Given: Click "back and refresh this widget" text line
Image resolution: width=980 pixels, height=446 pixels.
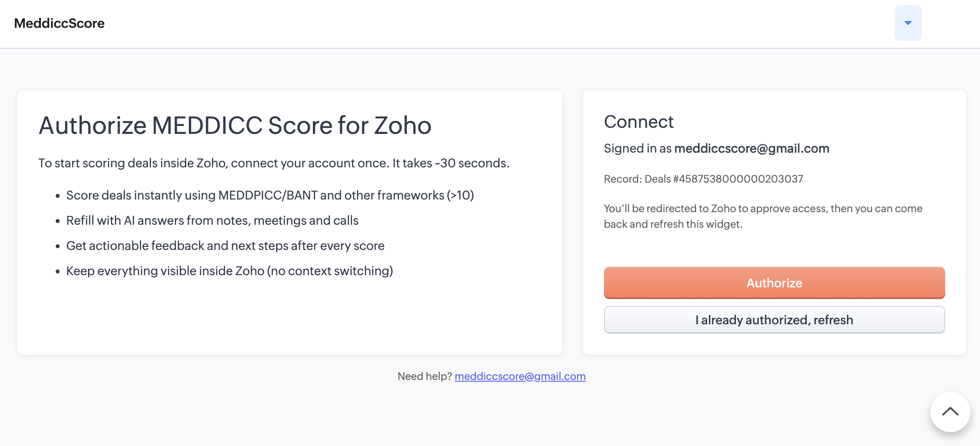Looking at the screenshot, I should point(673,224).
